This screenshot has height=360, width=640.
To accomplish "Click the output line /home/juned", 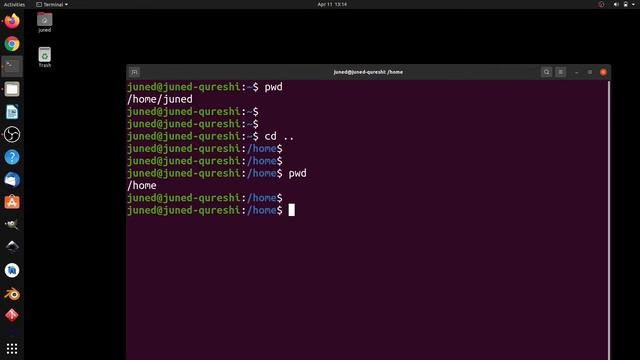I will click(160, 99).
